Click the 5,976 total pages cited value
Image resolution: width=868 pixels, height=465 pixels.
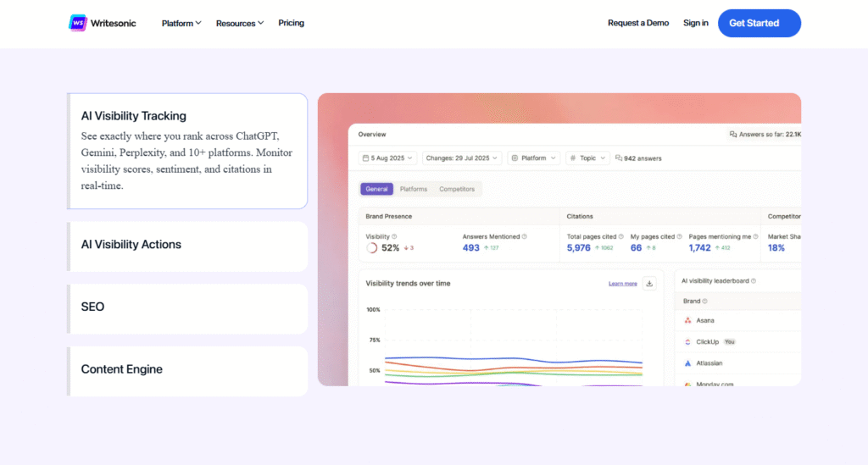(x=578, y=247)
